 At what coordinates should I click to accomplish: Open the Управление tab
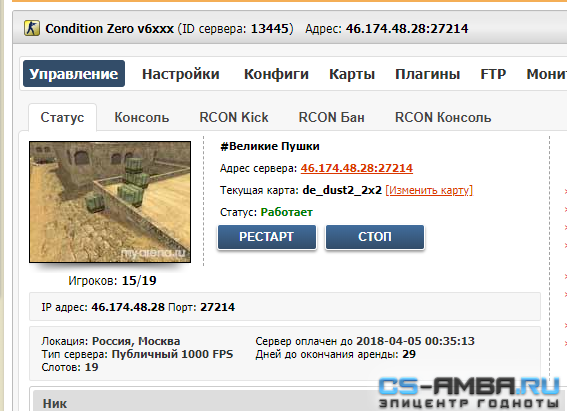tap(74, 74)
